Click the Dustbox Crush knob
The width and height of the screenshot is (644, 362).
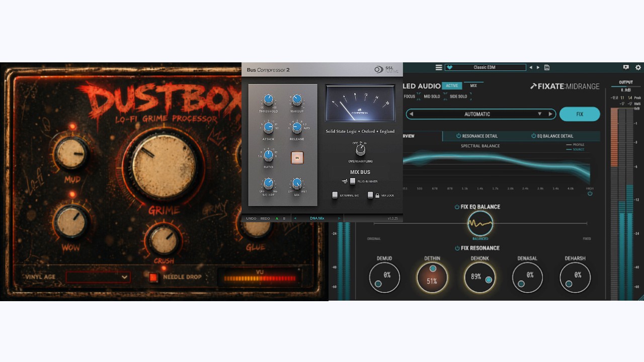[x=163, y=240]
